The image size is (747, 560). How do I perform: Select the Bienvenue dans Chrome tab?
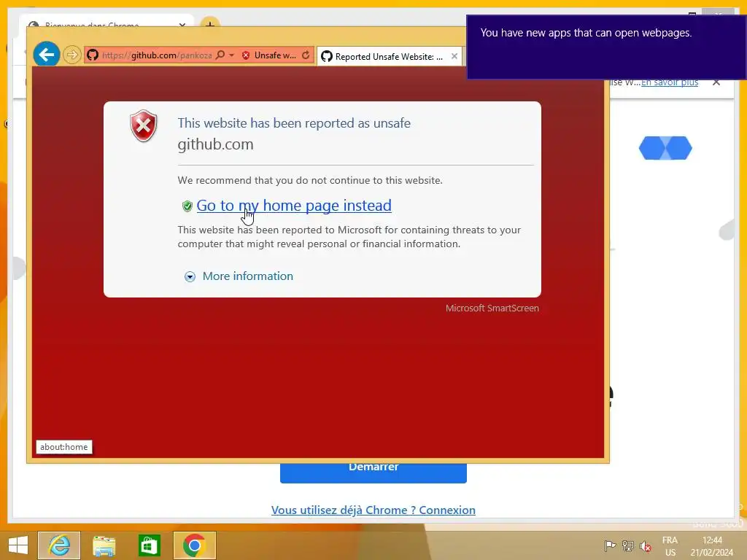pos(107,24)
